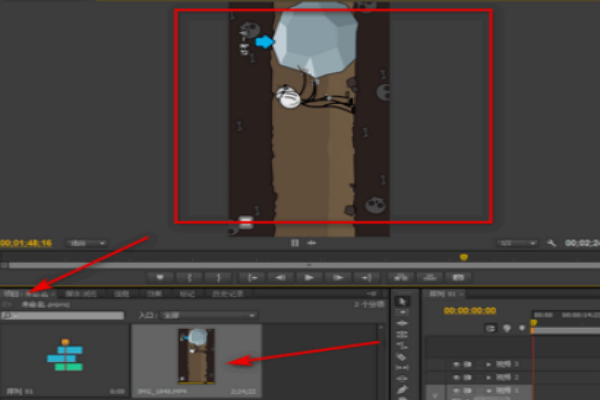Click drag audio only waveform icon

[x=312, y=243]
